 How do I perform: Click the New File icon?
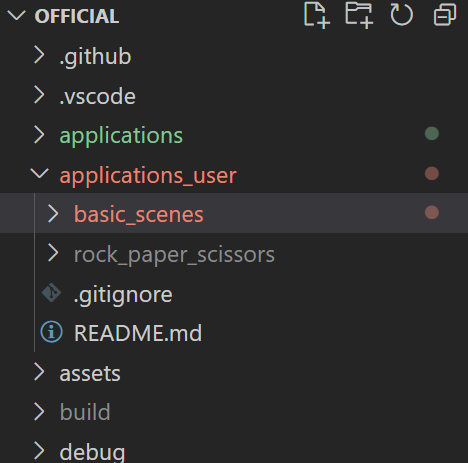click(317, 15)
